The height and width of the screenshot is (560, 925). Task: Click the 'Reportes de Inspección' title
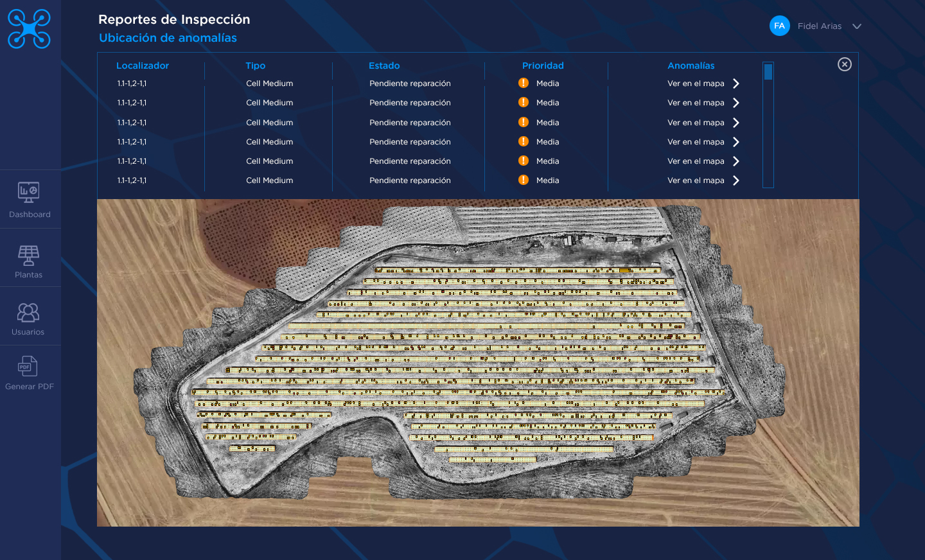click(174, 19)
